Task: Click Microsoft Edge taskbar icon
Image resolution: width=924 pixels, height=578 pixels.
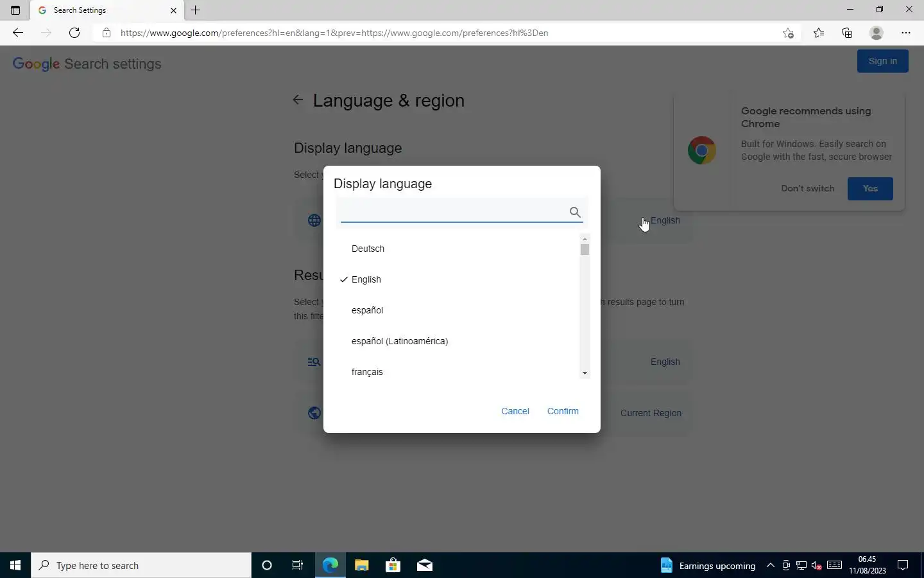Action: (330, 565)
